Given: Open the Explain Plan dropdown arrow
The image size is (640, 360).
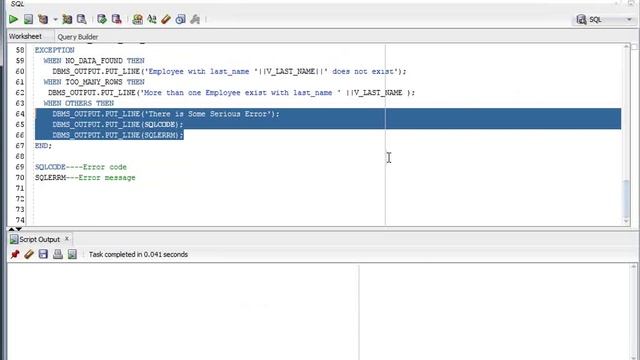Looking at the screenshot, I should point(55,19).
